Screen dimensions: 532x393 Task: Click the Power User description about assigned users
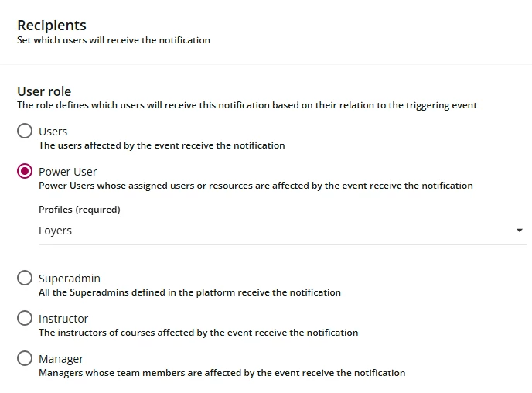click(x=255, y=186)
